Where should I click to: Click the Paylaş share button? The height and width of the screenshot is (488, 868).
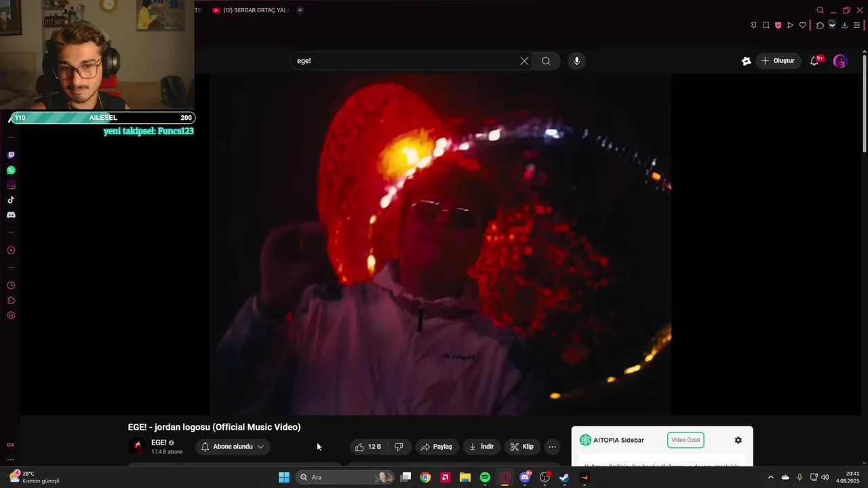(436, 447)
